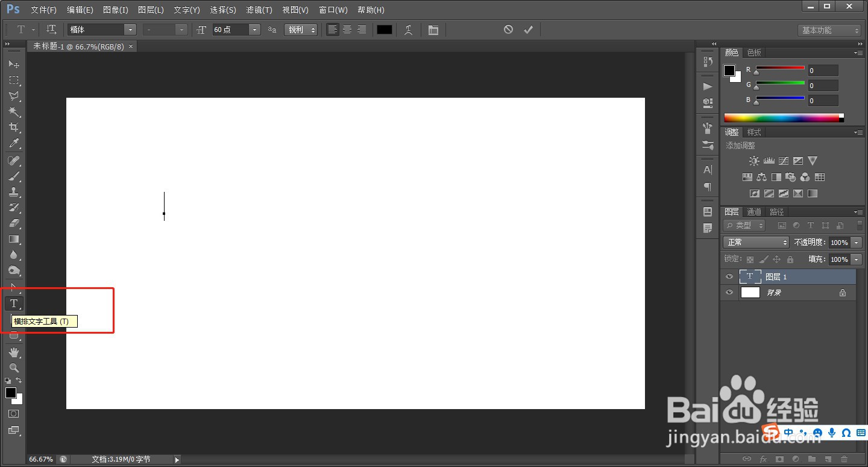Image resolution: width=868 pixels, height=467 pixels.
Task: Toggle Quick Mask mode
Action: 14,414
